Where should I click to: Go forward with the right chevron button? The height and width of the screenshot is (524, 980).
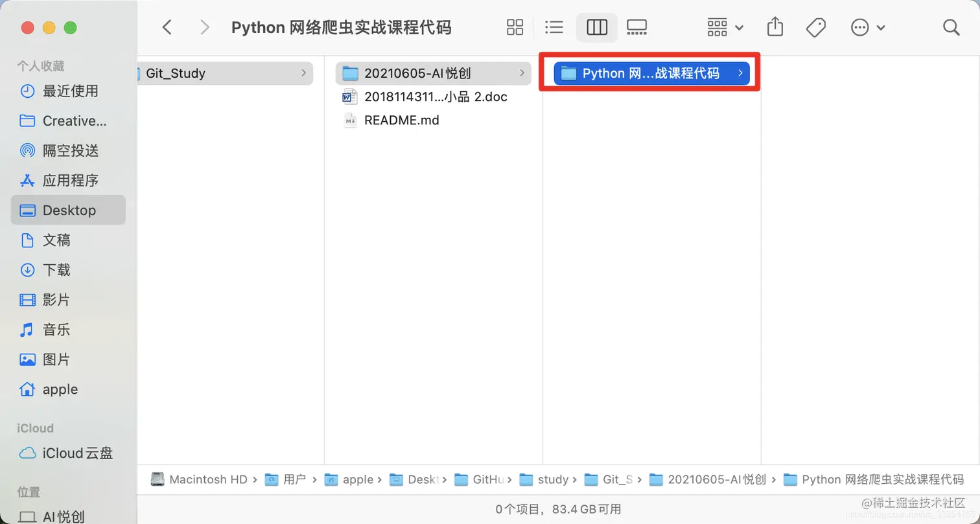tap(205, 27)
